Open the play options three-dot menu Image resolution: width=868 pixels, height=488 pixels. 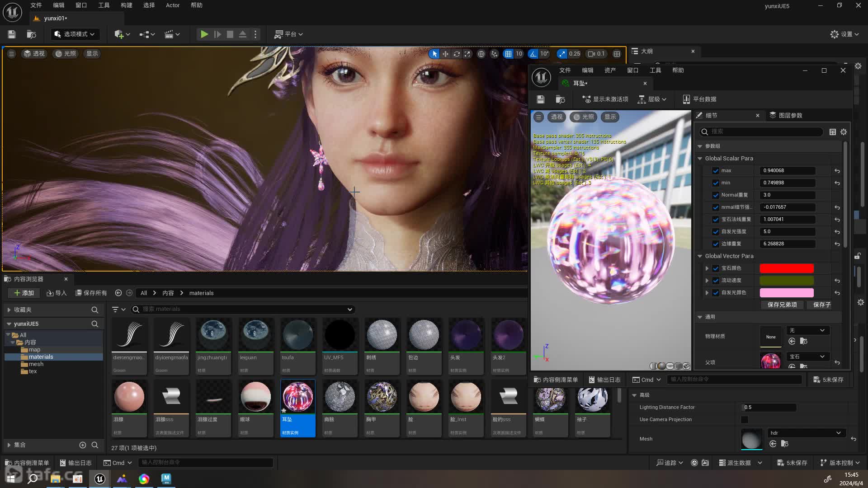(x=255, y=34)
